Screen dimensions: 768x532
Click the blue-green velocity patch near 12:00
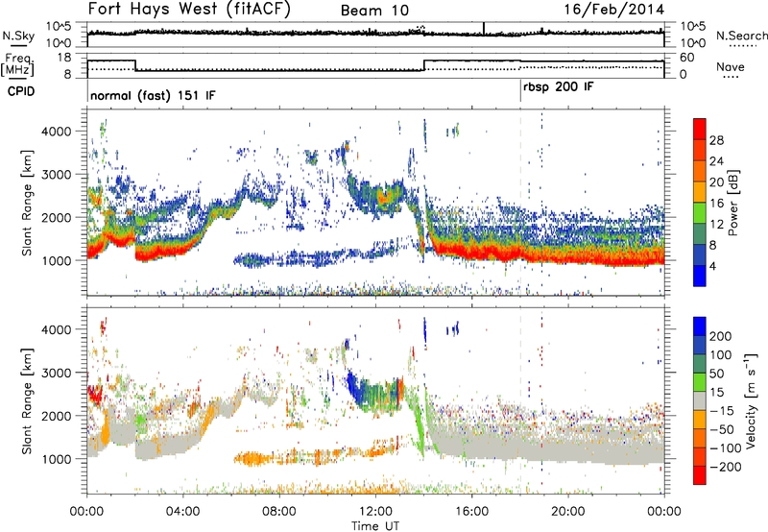tap(374, 393)
